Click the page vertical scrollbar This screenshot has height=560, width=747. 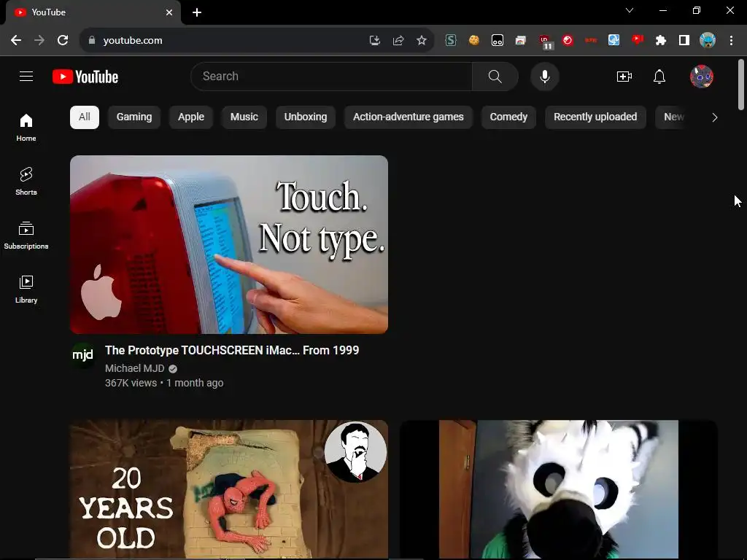coord(741,85)
